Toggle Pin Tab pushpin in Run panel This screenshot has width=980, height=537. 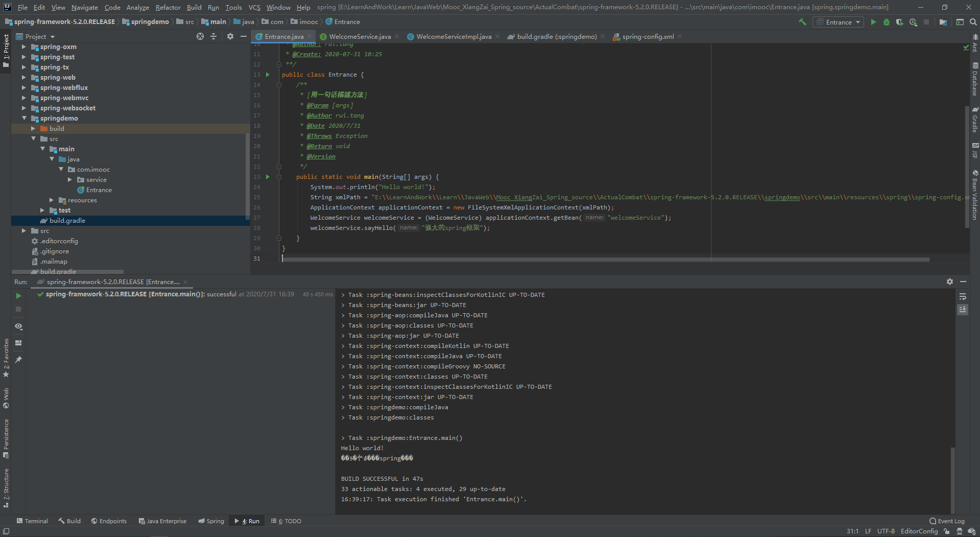tap(18, 360)
